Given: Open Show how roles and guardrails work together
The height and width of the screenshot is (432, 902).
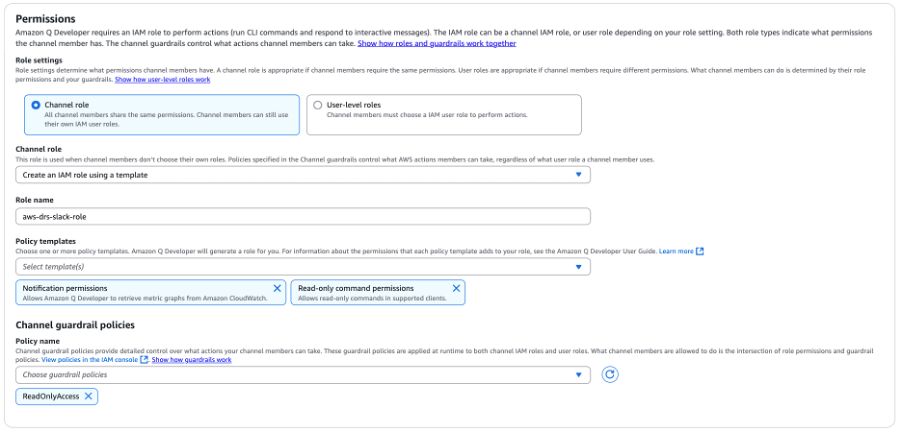Looking at the screenshot, I should [x=437, y=43].
